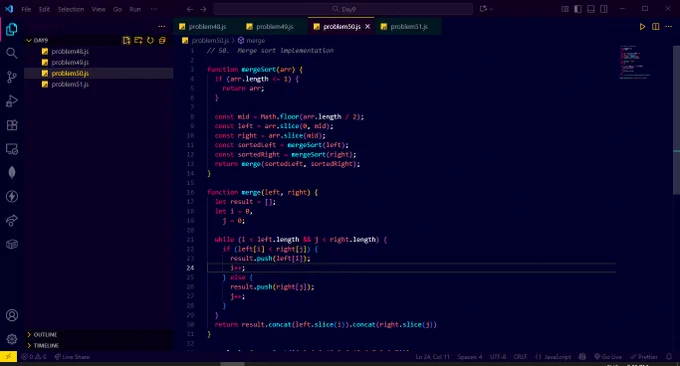Open the View menu
The height and width of the screenshot is (366, 680).
[x=98, y=9]
